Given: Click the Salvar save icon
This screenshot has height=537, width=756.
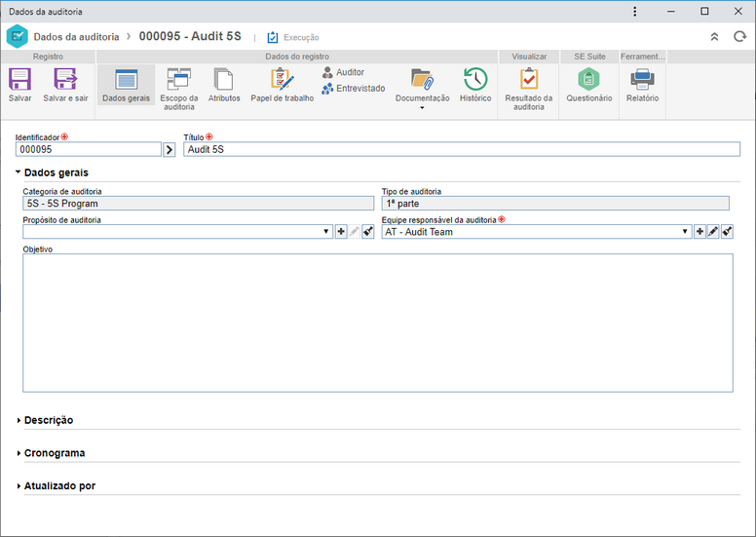Looking at the screenshot, I should [x=19, y=79].
